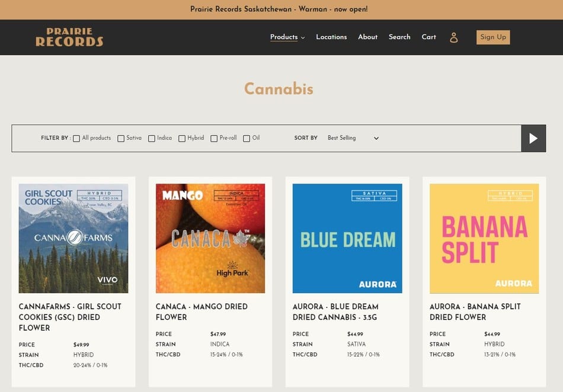
Task: Open the Banana Split product image
Action: (x=484, y=239)
